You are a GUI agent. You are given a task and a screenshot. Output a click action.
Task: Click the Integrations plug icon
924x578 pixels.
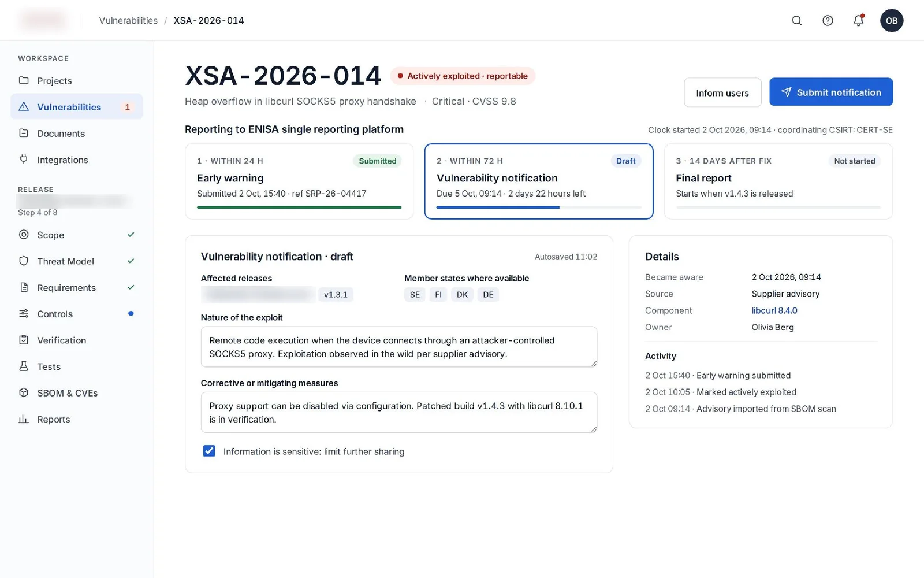tap(24, 160)
